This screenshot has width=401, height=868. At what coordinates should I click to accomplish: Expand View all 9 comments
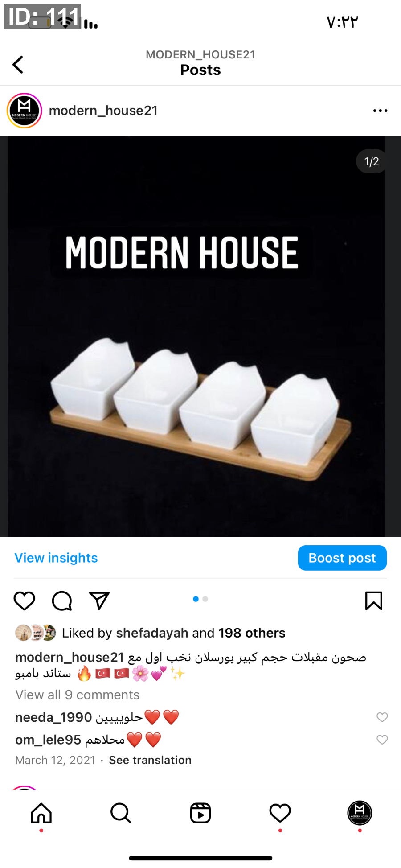click(78, 695)
